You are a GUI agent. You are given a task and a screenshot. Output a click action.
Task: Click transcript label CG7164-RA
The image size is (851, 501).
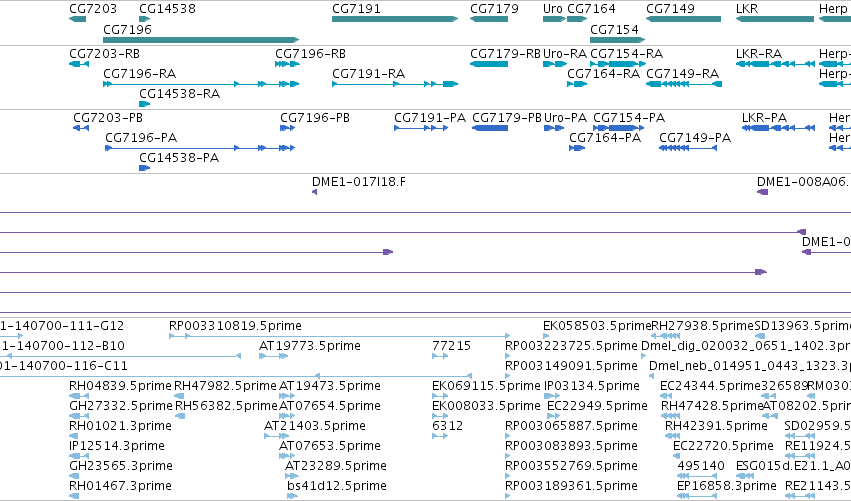pos(604,74)
